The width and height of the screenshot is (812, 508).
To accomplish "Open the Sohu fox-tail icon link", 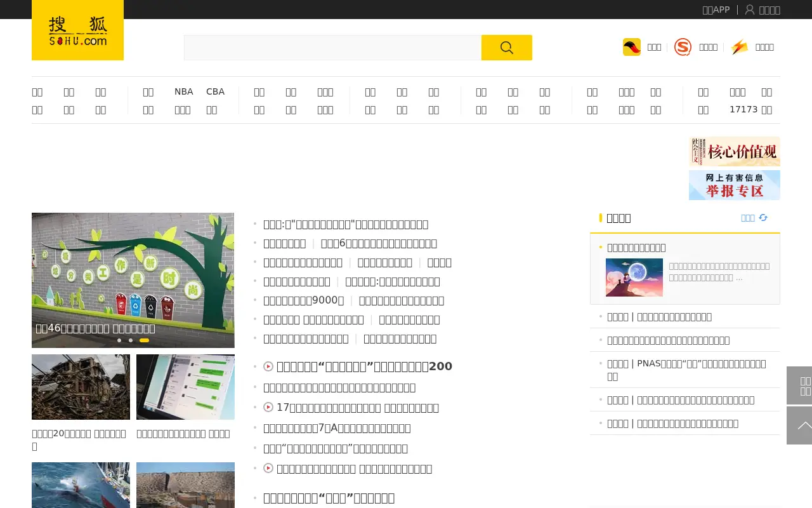I will pyautogui.click(x=631, y=47).
